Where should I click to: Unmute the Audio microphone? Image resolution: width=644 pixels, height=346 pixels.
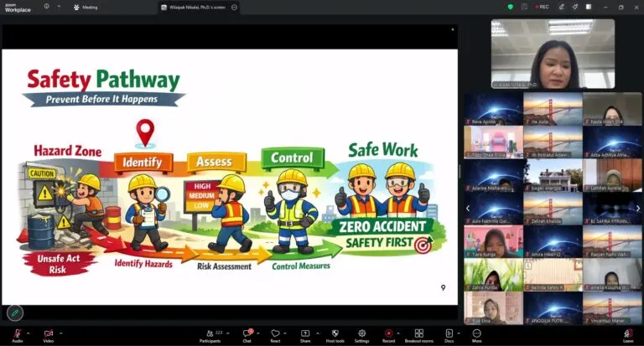(18, 335)
